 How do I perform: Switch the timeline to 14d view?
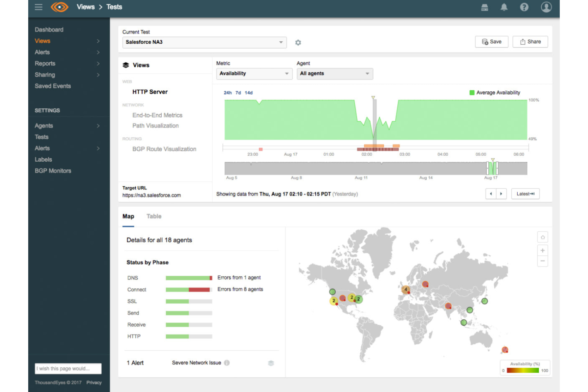[249, 92]
